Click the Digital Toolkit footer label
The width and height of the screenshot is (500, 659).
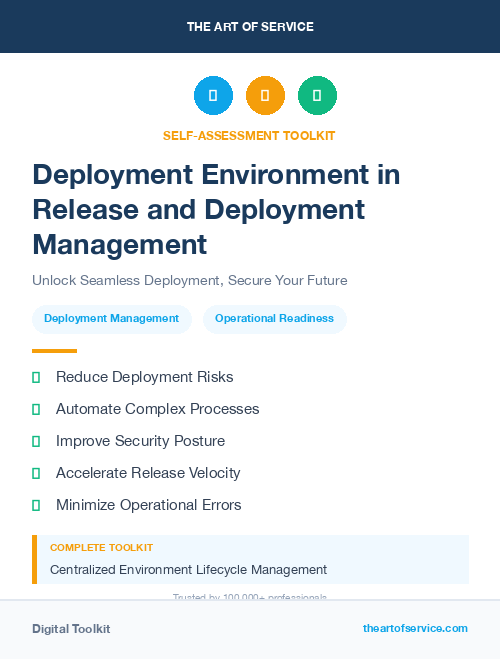point(71,629)
